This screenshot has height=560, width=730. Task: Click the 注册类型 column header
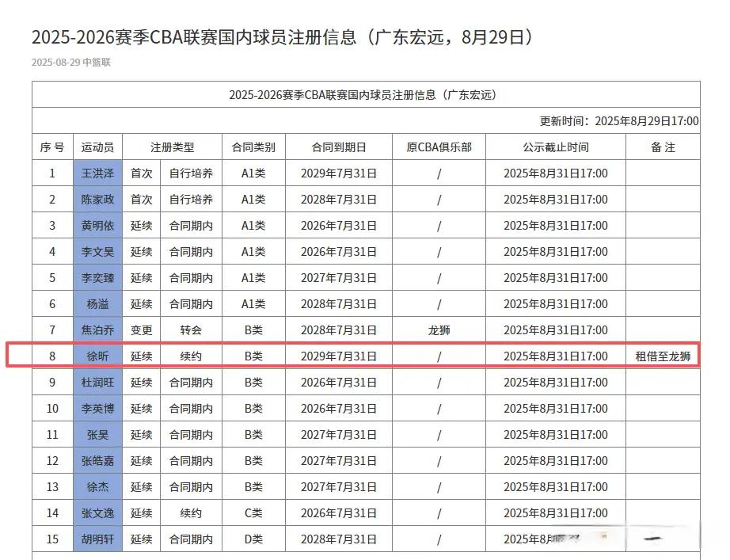172,147
